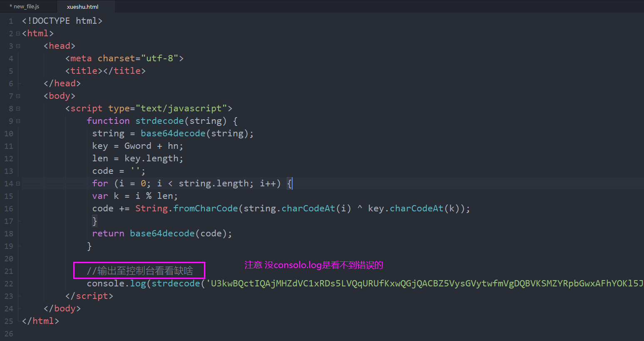Click the "code = ''" assignment line
Image resolution: width=644 pixels, height=341 pixels.
119,171
